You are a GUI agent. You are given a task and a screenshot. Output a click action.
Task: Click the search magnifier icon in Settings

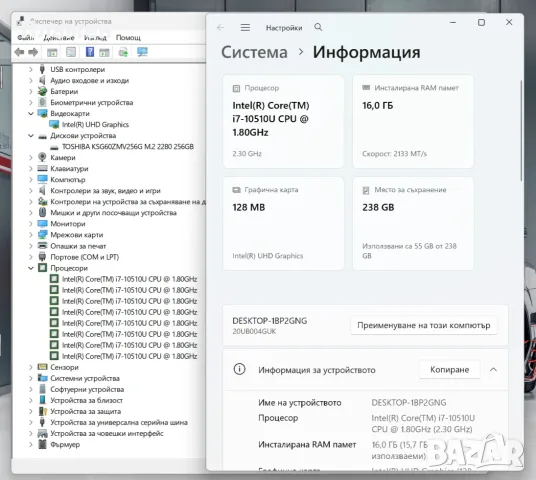[x=318, y=27]
